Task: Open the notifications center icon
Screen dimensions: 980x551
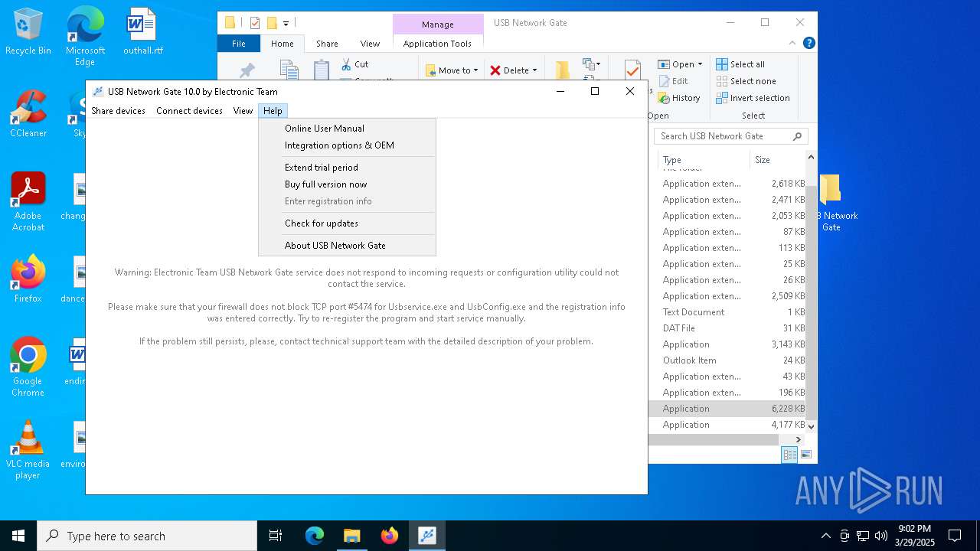Action: 955,536
